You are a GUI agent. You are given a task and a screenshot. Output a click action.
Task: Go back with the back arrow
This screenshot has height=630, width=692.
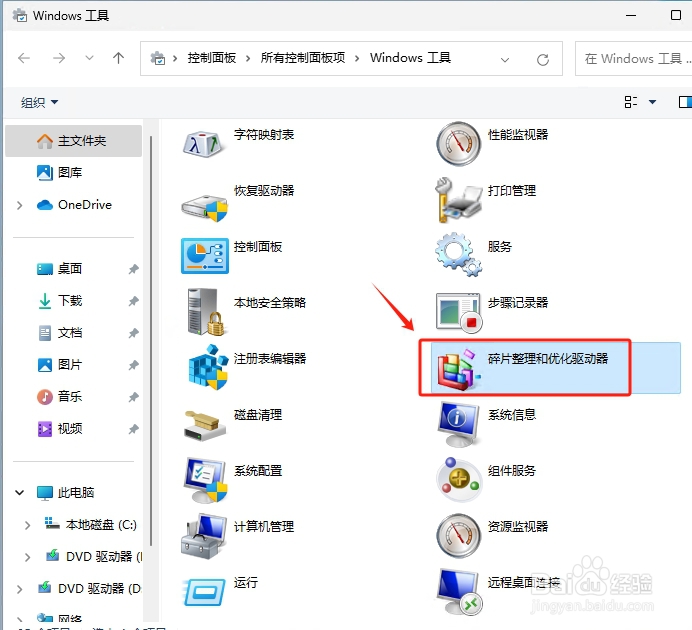pos(24,58)
